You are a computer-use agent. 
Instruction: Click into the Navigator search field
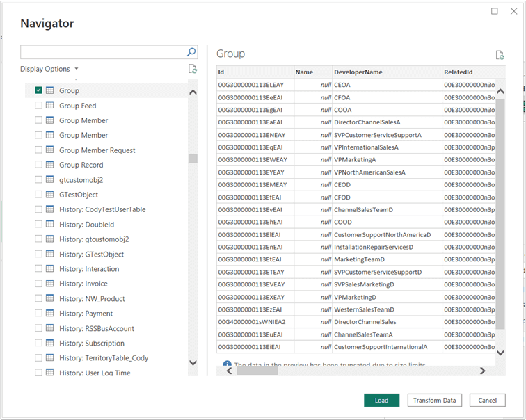(103, 52)
